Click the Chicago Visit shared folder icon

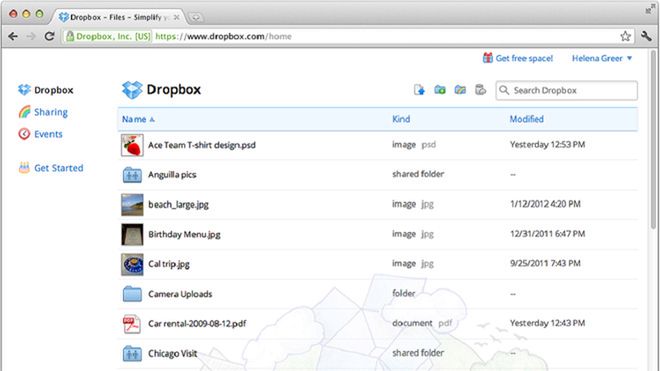pos(132,354)
